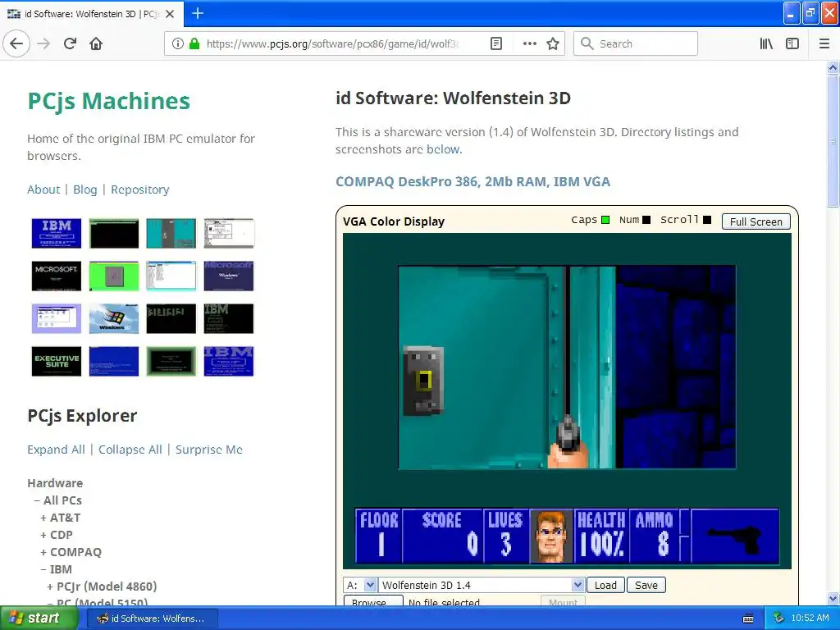Open the Repository link
Image resolution: width=840 pixels, height=630 pixels.
[139, 189]
